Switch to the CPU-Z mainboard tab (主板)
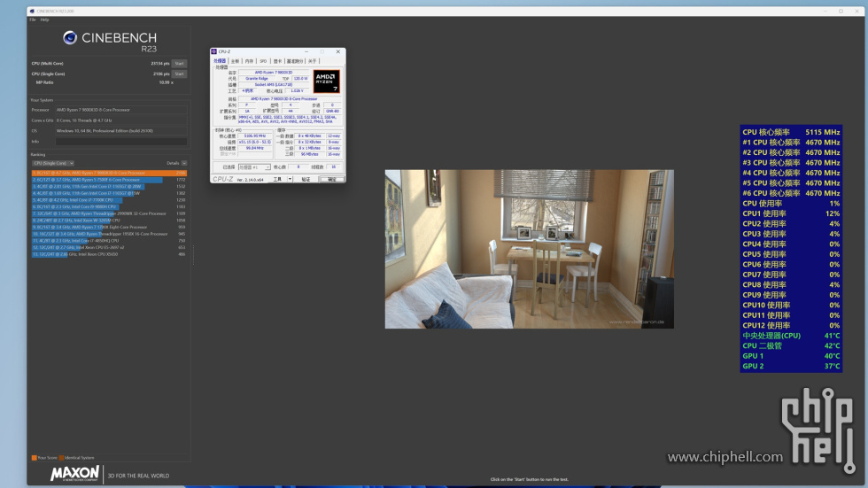 (x=236, y=61)
